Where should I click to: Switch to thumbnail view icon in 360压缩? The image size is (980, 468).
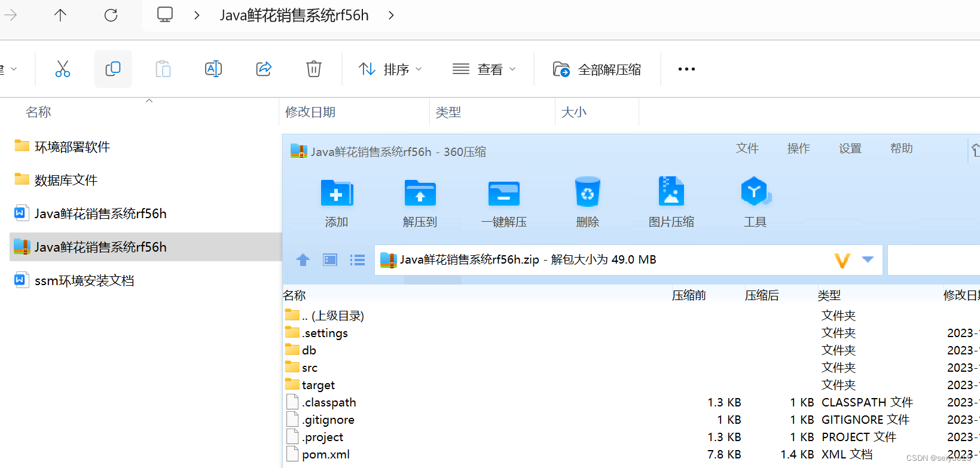tap(330, 260)
